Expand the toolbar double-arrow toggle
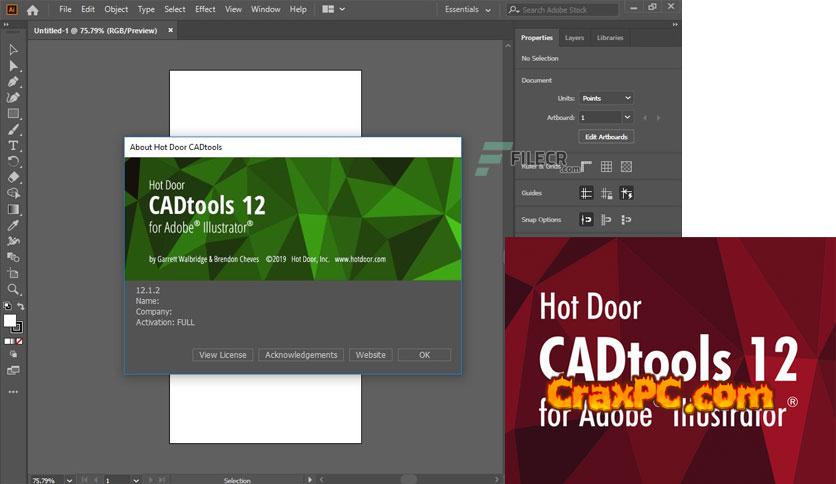The height and width of the screenshot is (484, 836). 6,25
